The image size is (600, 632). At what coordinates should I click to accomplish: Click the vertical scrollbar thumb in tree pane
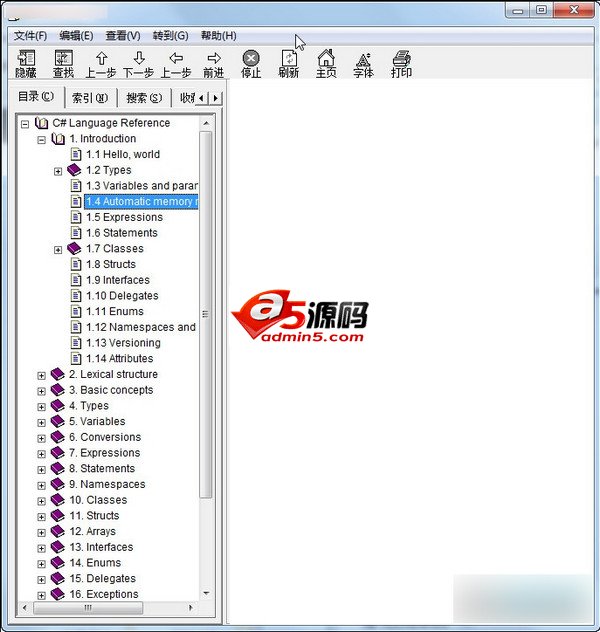206,314
